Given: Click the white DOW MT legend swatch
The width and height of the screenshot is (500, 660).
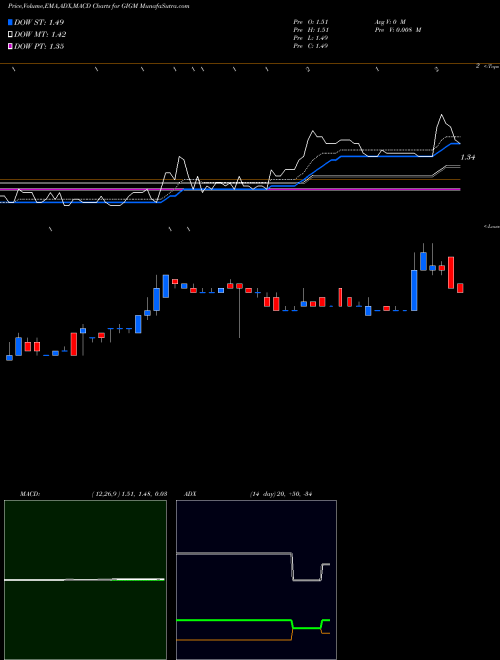Looking at the screenshot, I should (x=10, y=35).
